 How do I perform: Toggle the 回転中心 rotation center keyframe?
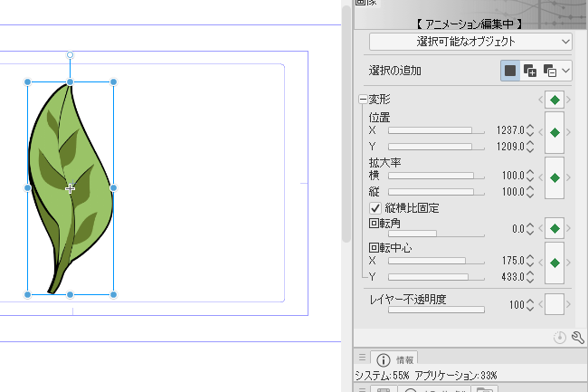tap(555, 262)
